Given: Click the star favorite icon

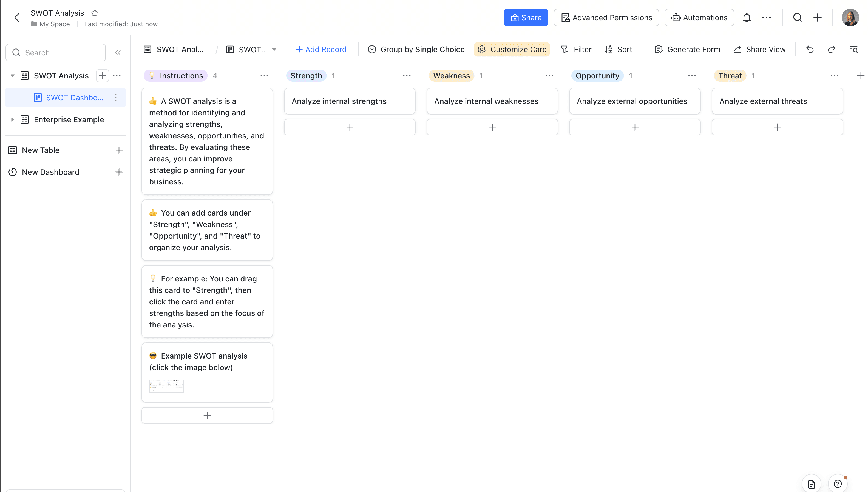Looking at the screenshot, I should click(x=95, y=13).
